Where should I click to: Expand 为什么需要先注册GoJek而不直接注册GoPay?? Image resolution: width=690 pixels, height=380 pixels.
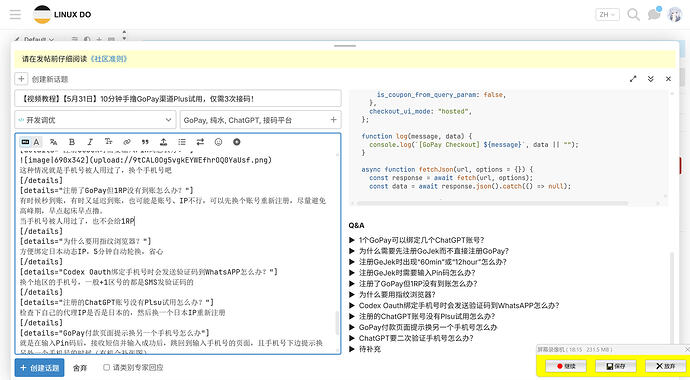(x=429, y=251)
